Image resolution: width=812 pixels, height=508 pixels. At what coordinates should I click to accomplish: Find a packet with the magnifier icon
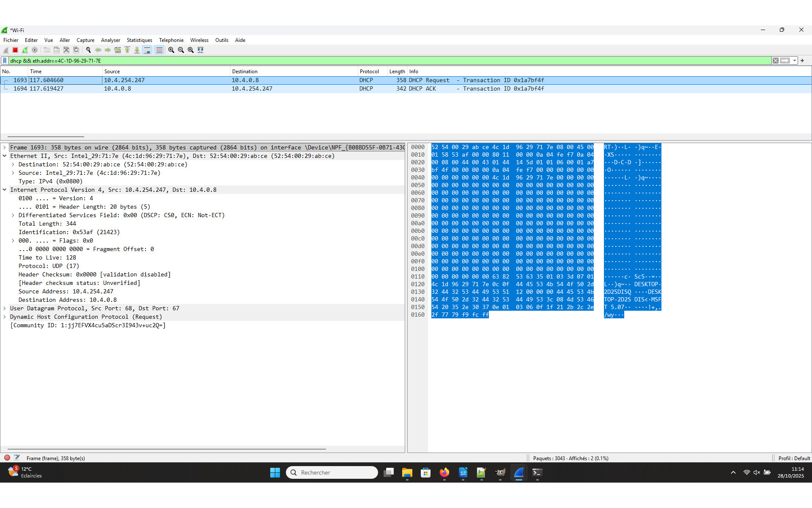(x=88, y=50)
